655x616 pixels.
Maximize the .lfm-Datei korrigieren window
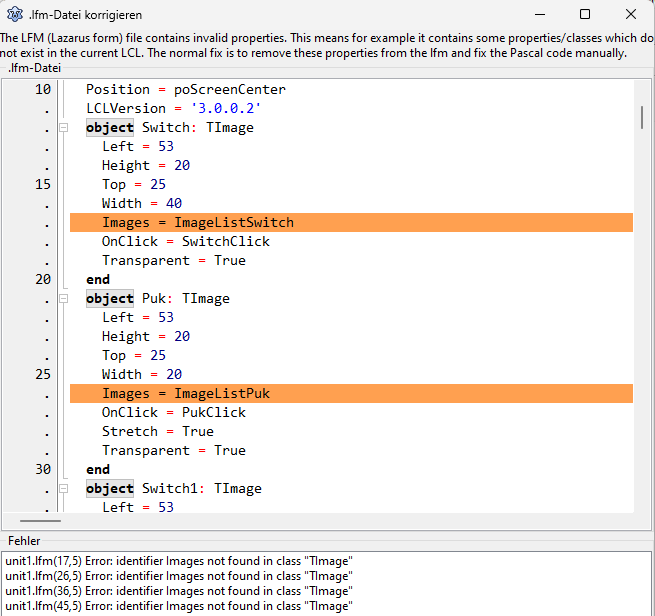(x=585, y=15)
